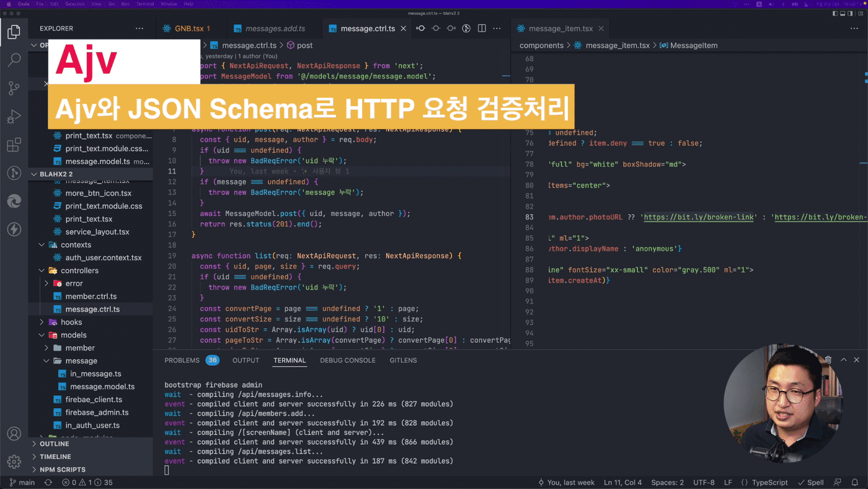Expand the Timeline section
This screenshot has height=489, width=868.
click(x=91, y=457)
